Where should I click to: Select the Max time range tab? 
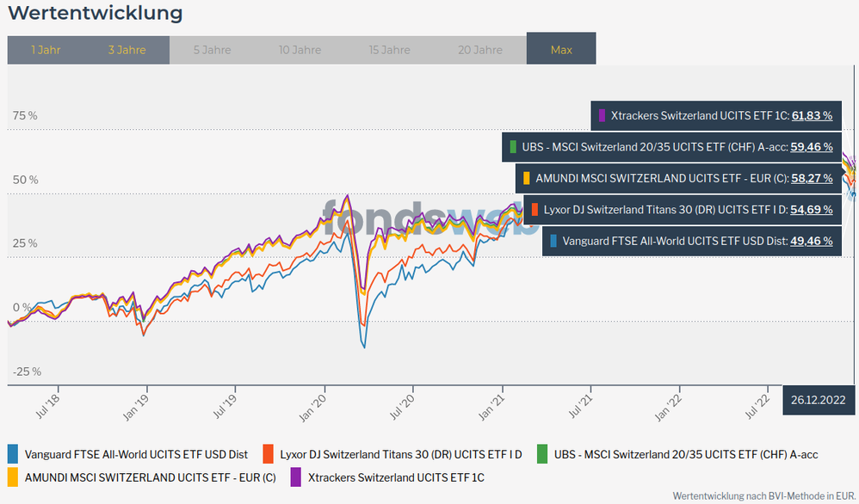point(561,50)
